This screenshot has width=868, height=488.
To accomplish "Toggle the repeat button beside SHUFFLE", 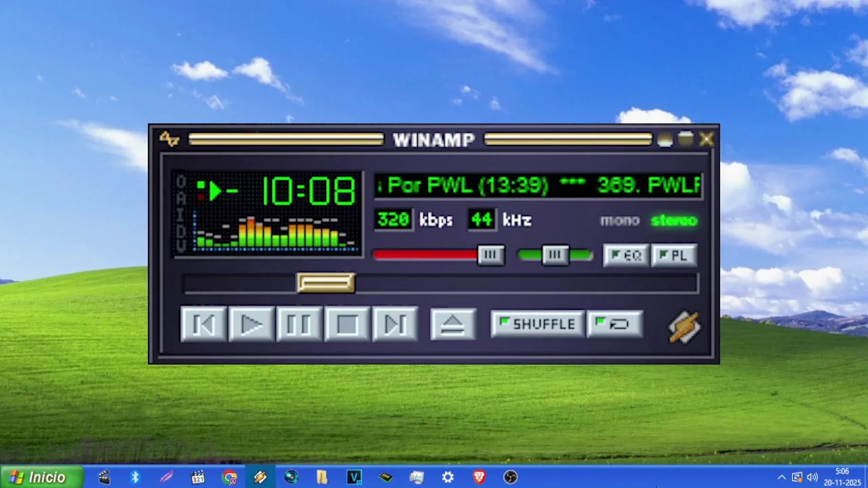I will [x=615, y=324].
